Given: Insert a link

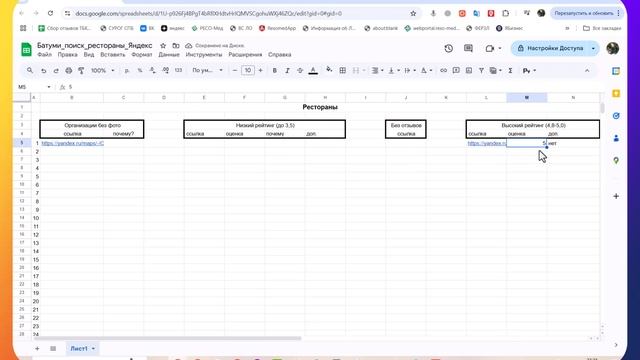Looking at the screenshot, I should [x=443, y=71].
